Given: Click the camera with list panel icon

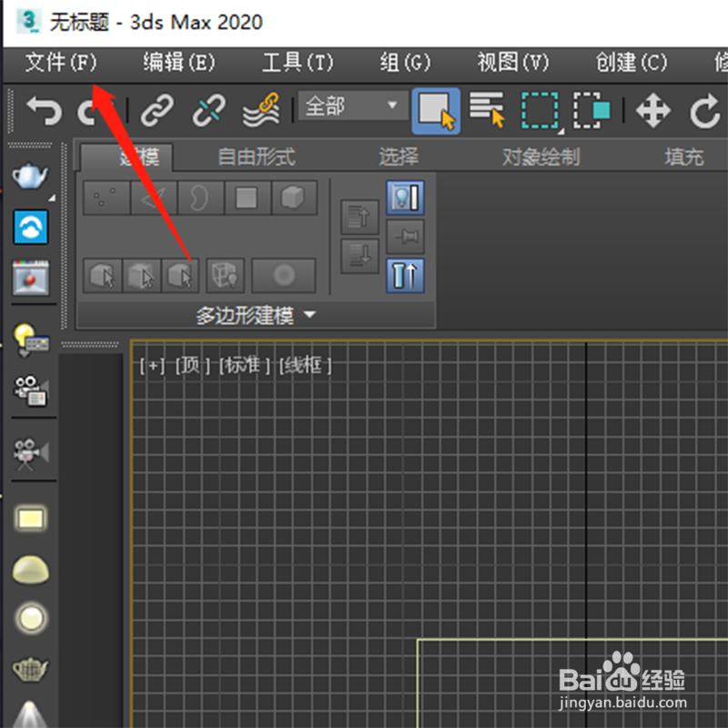Looking at the screenshot, I should point(31,390).
